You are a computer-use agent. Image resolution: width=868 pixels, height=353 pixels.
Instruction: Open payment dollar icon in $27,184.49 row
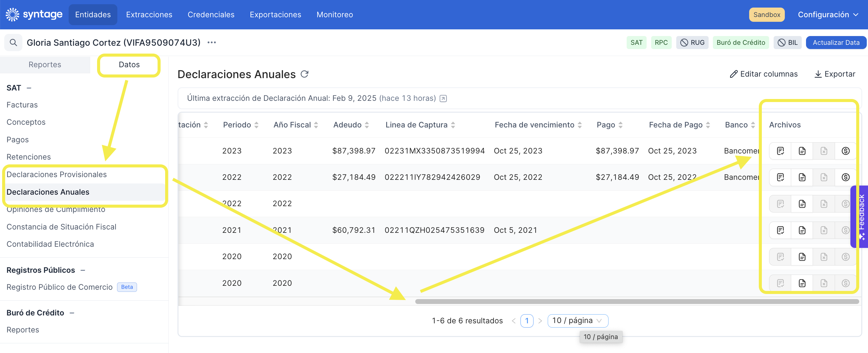(845, 177)
